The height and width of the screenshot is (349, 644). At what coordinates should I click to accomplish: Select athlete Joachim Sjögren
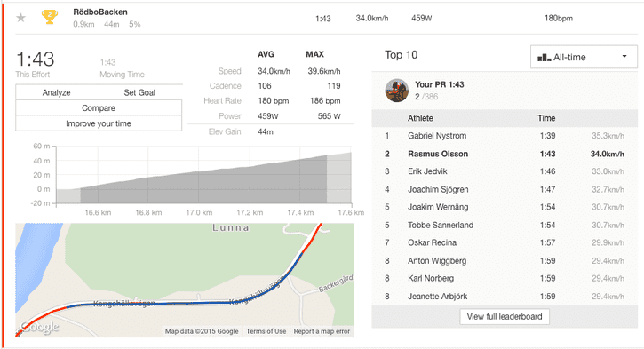point(438,189)
